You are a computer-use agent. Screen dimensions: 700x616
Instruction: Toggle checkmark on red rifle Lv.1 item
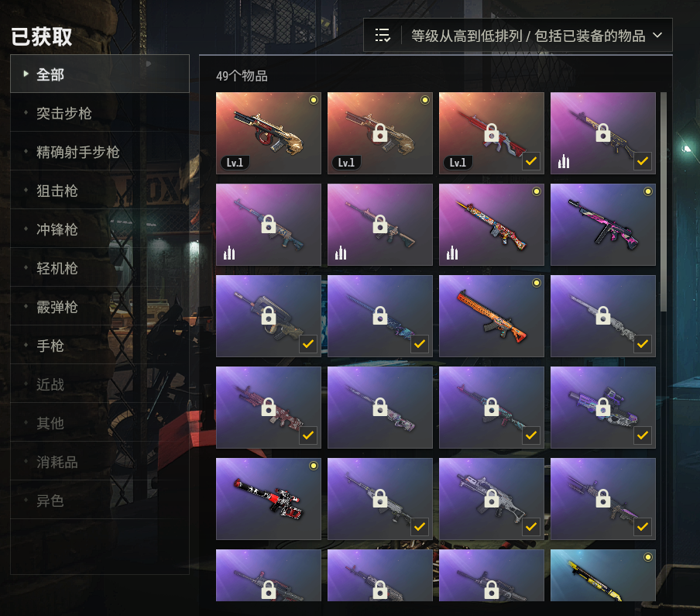tap(530, 161)
